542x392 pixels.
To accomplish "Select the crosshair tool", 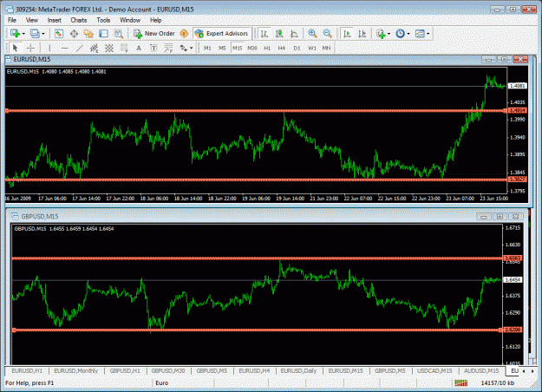I will click(x=30, y=48).
